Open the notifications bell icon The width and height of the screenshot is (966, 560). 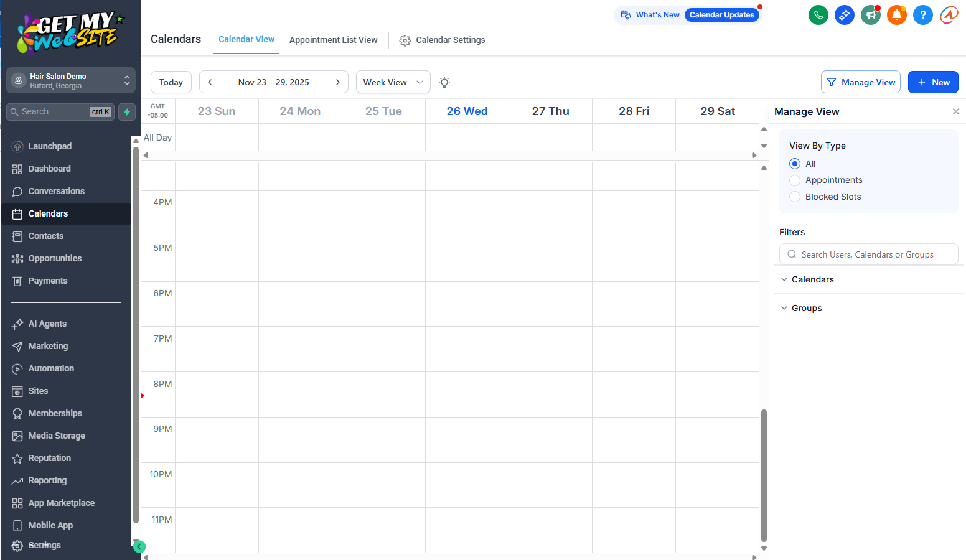(896, 15)
